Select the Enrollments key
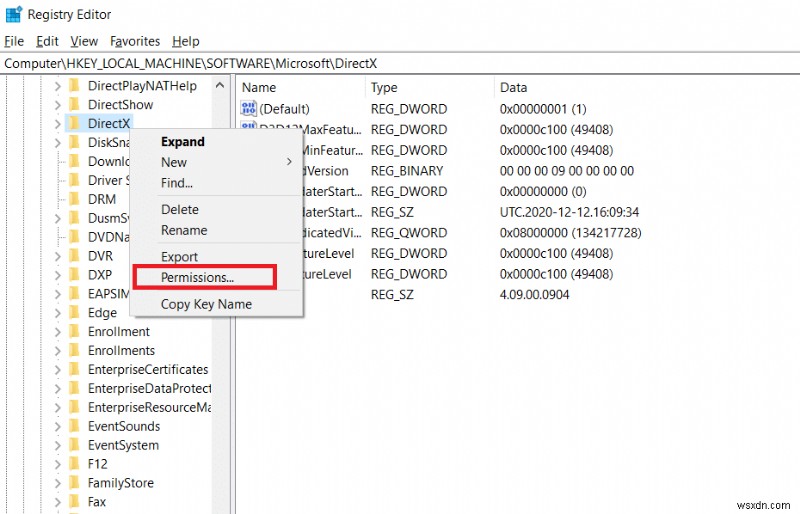This screenshot has width=800, height=514. 121,350
